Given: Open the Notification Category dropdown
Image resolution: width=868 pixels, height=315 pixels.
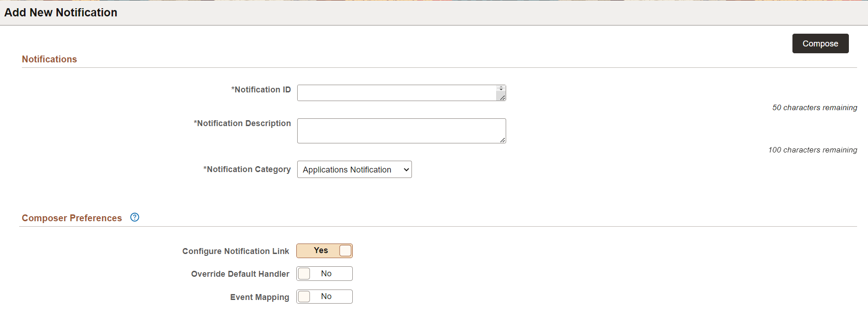Looking at the screenshot, I should [x=354, y=169].
